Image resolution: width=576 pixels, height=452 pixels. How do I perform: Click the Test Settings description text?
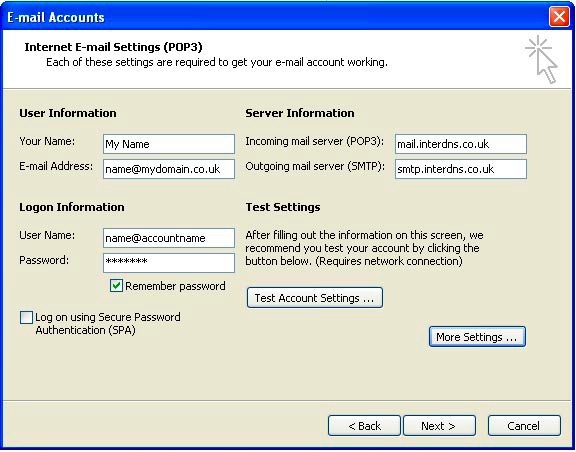pyautogui.click(x=364, y=248)
